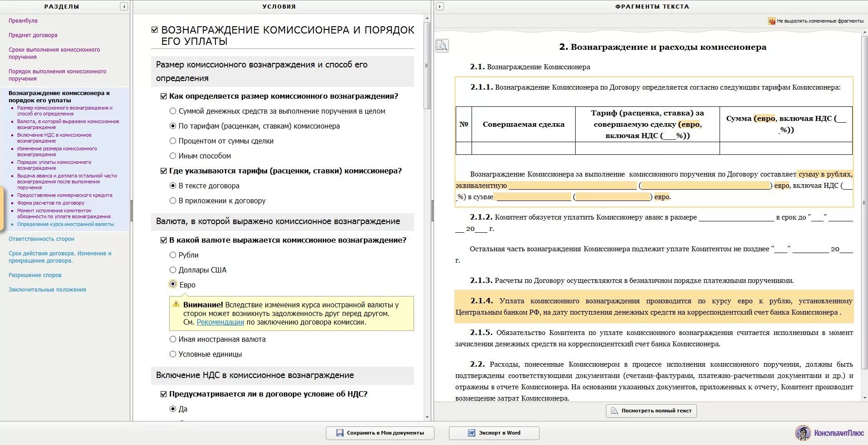Open Срок действия договора section
Image resolution: width=868 pixels, height=445 pixels.
(x=60, y=257)
